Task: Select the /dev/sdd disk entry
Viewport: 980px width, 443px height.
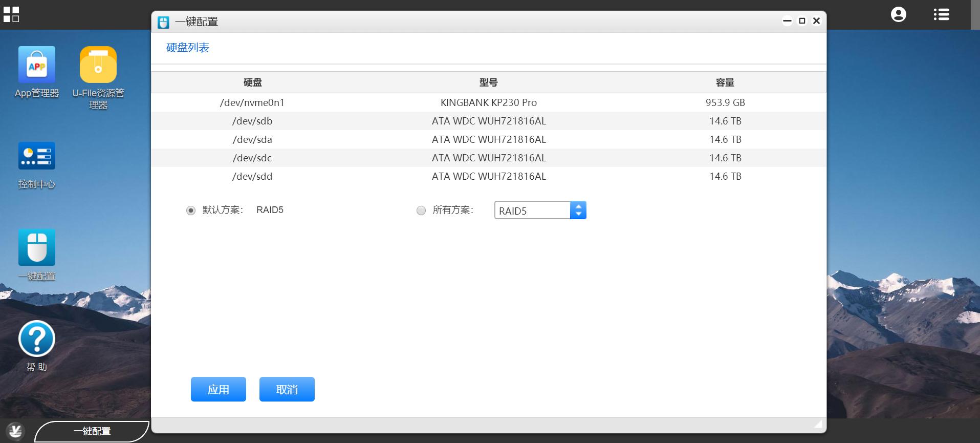Action: coord(489,176)
